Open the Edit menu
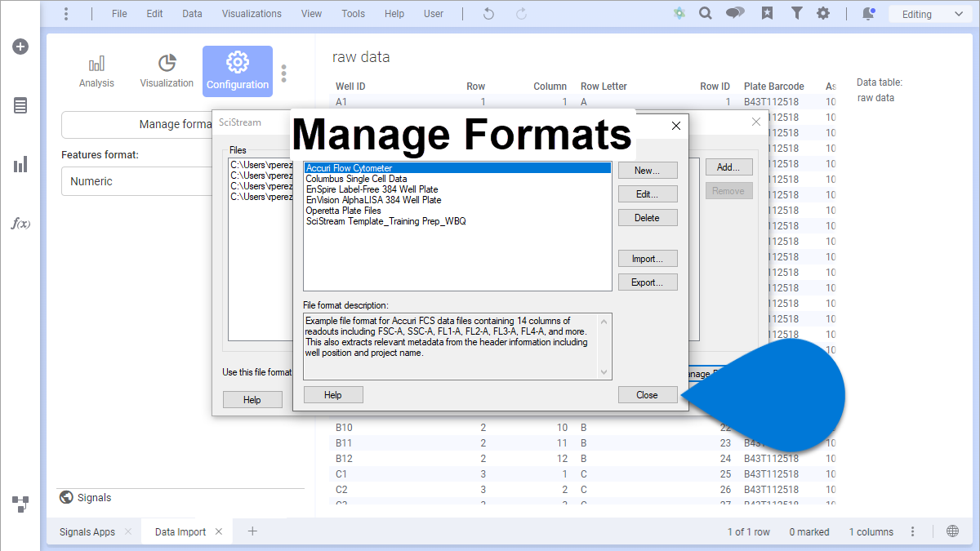This screenshot has width=980, height=551. (154, 14)
